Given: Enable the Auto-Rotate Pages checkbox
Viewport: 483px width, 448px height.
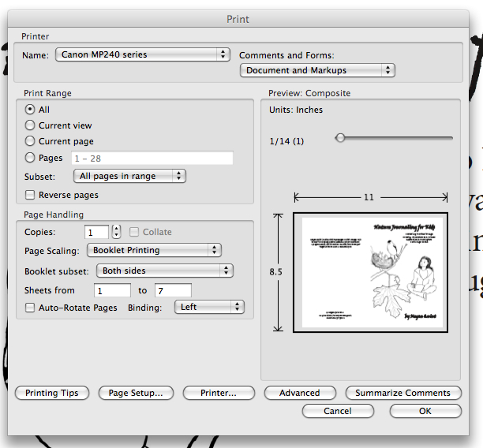Looking at the screenshot, I should [30, 308].
